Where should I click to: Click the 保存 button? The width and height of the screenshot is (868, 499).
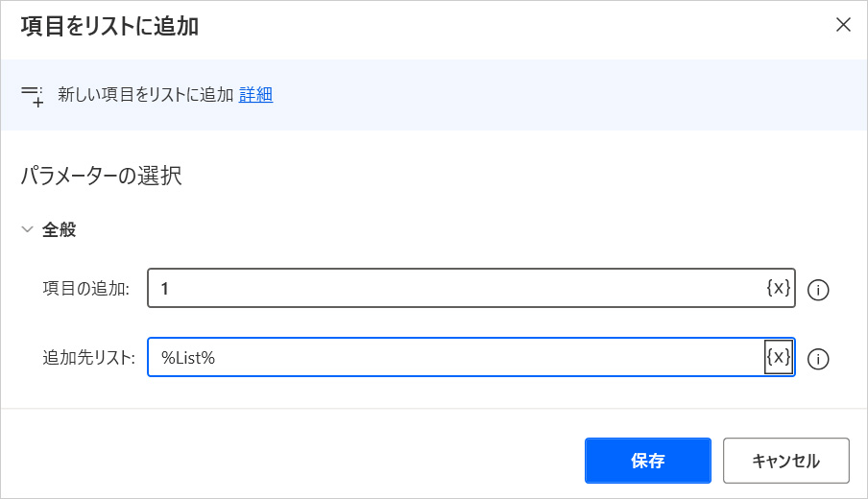[647, 461]
